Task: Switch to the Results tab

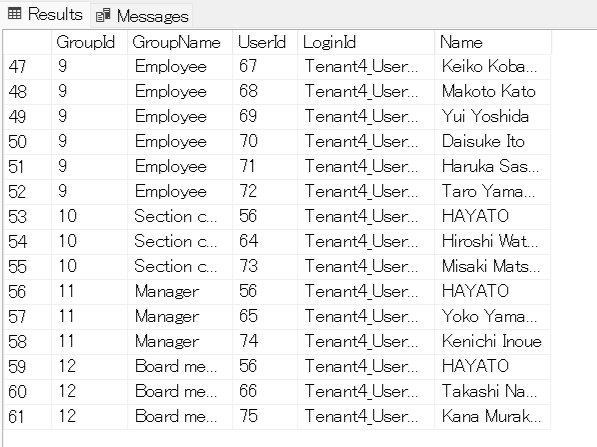Action: 45,14
